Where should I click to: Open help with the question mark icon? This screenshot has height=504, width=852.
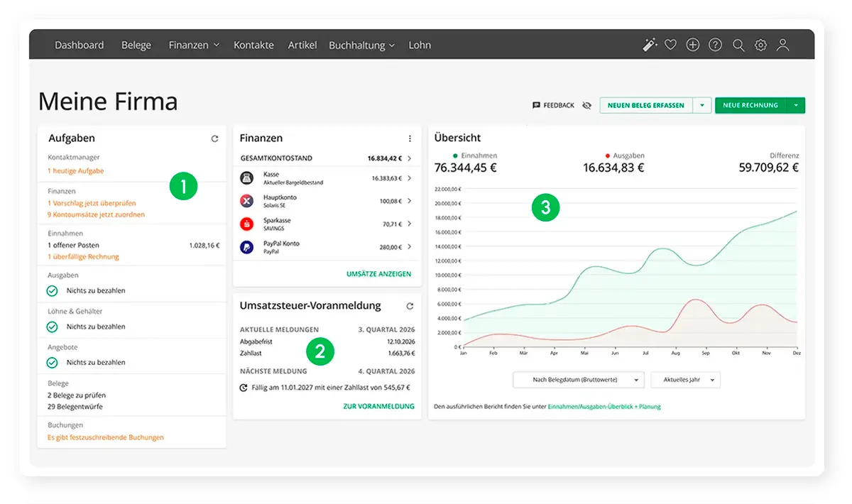tap(716, 45)
